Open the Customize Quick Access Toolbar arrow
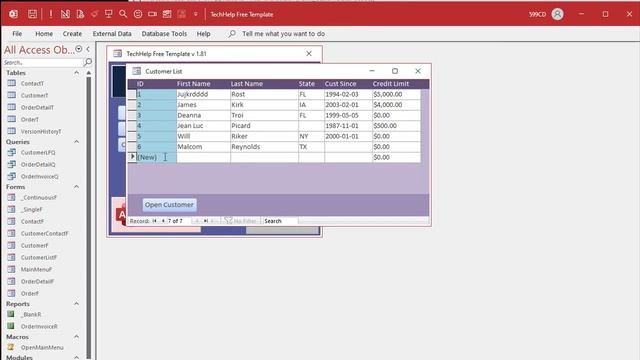This screenshot has height=360, width=640. click(x=196, y=14)
